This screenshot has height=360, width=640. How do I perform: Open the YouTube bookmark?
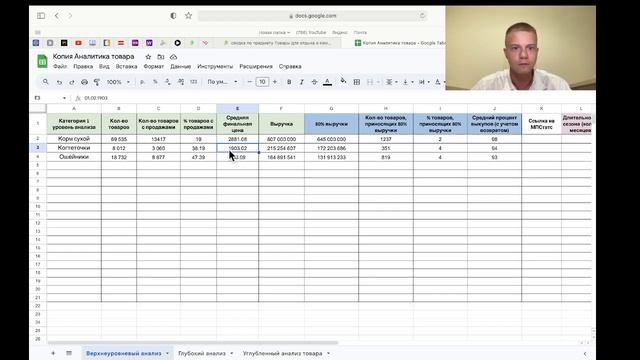(x=311, y=32)
